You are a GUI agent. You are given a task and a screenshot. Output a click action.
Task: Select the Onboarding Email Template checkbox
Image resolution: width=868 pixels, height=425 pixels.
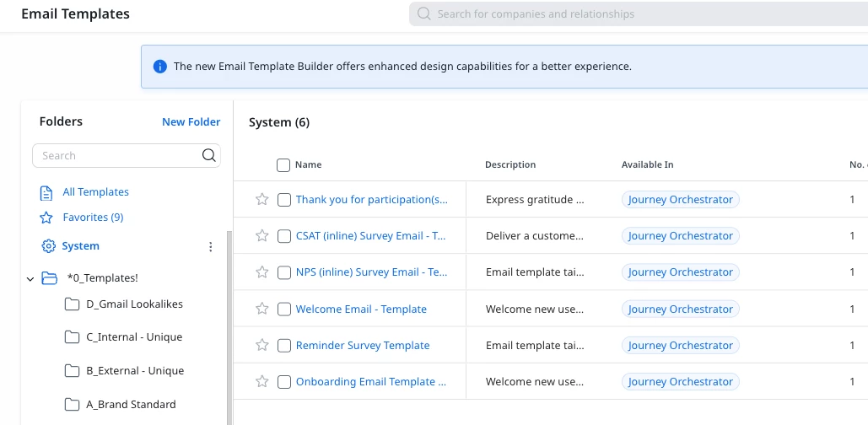pos(284,382)
